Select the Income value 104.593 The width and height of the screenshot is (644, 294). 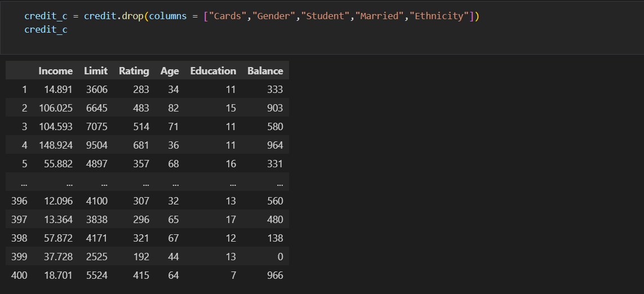[x=56, y=127]
